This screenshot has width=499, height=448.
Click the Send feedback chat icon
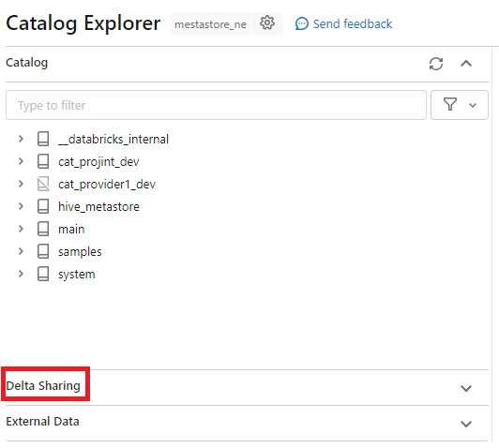(x=301, y=23)
